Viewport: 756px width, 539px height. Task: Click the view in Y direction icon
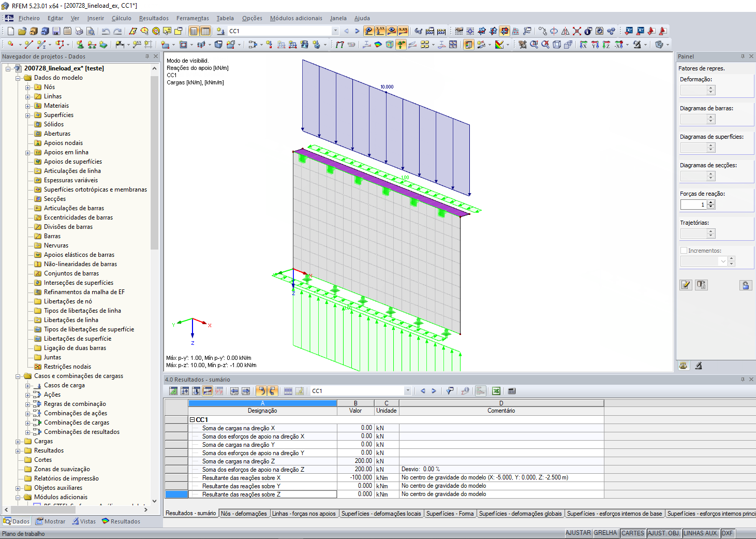pos(595,45)
